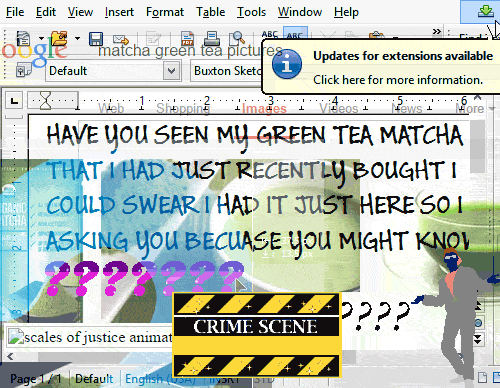Click the faded News search tab
Screen dimensions: 500x388
tap(407, 109)
